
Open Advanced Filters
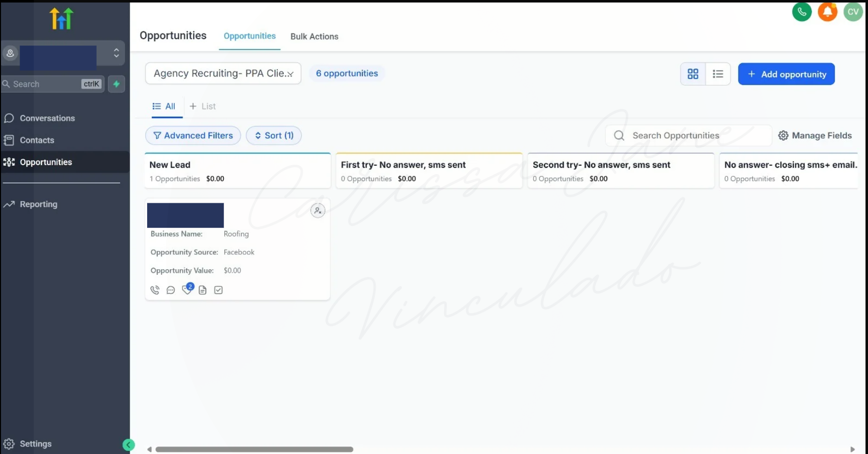coord(193,136)
